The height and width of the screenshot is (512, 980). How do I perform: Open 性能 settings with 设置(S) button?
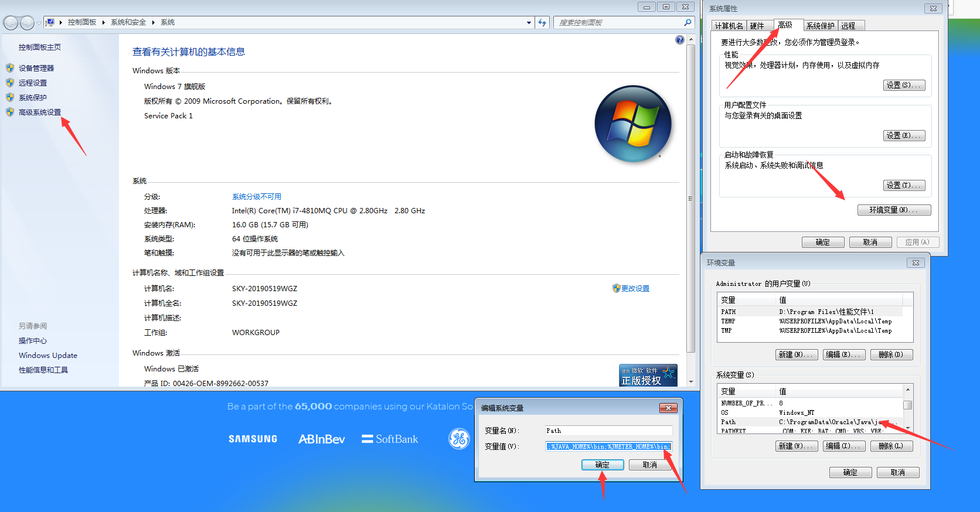tap(904, 86)
